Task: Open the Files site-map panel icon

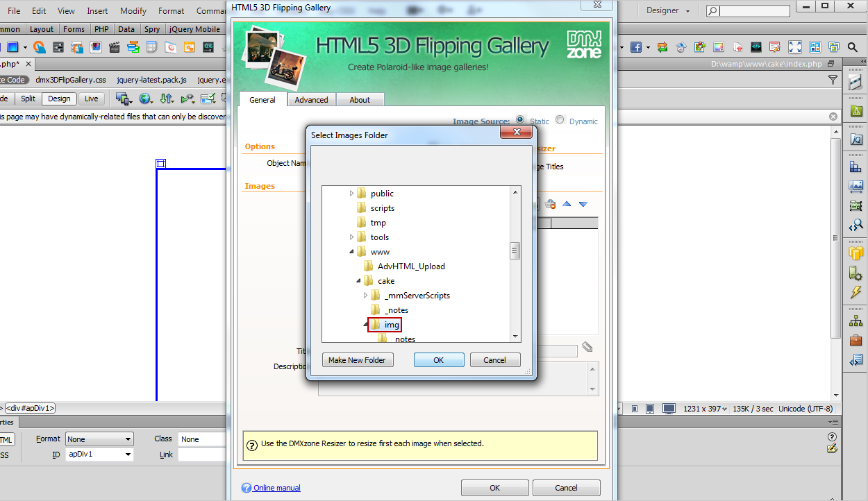Action: tap(856, 321)
